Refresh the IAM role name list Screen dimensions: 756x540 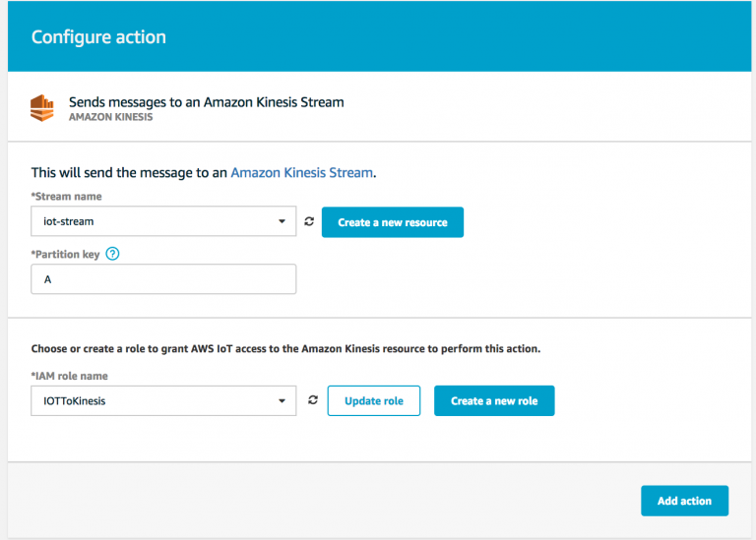pos(313,400)
